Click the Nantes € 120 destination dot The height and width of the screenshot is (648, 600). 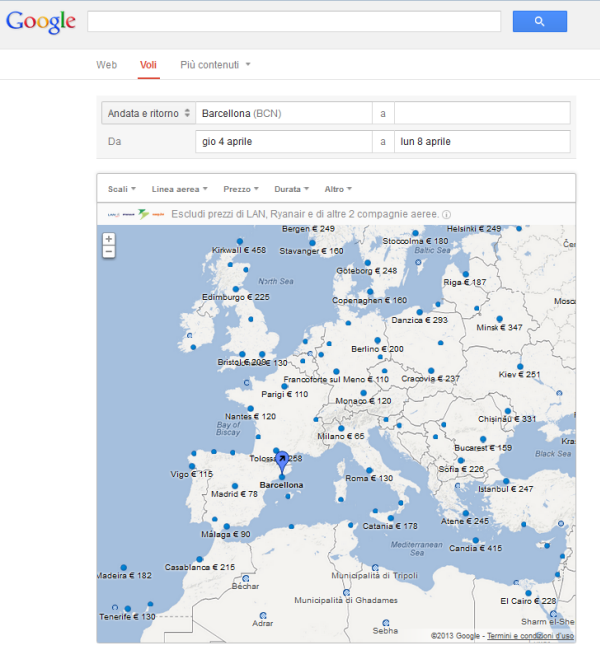[x=250, y=408]
